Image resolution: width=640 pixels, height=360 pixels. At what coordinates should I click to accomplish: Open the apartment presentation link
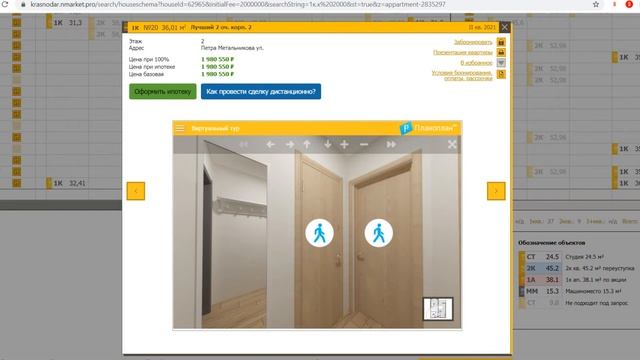point(463,52)
